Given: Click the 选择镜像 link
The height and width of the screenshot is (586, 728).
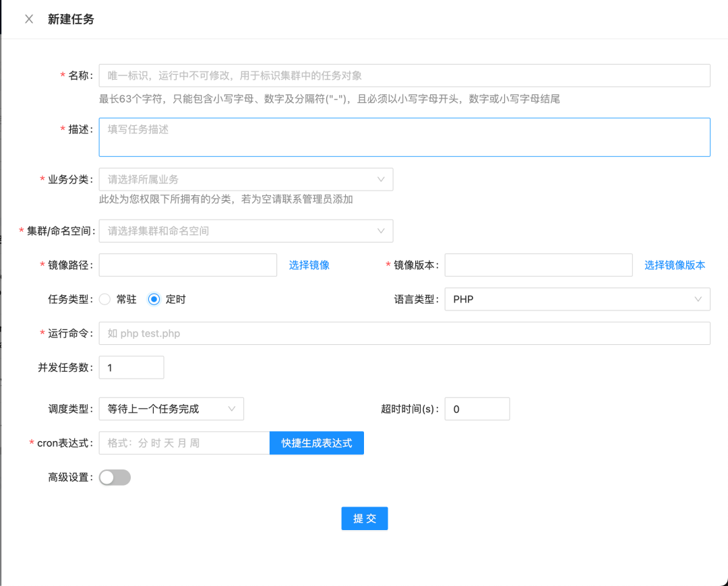Looking at the screenshot, I should click(x=309, y=265).
